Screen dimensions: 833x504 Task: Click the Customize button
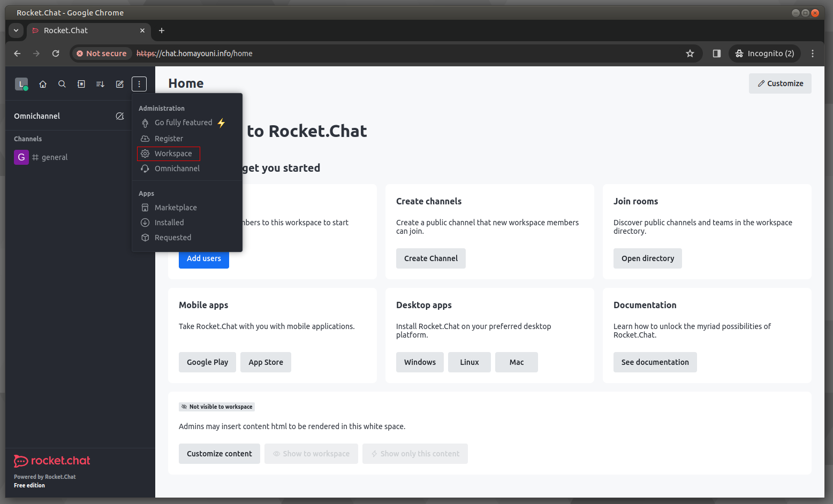[x=780, y=83]
